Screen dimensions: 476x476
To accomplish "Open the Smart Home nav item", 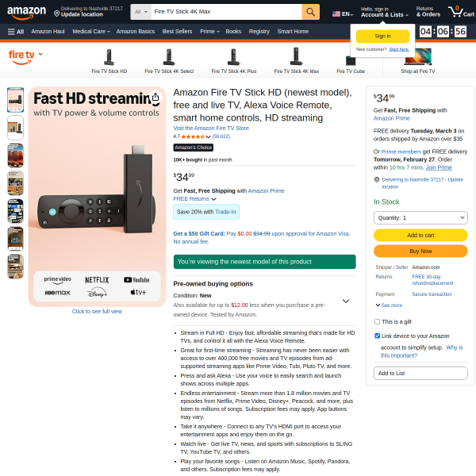I will click(293, 32).
